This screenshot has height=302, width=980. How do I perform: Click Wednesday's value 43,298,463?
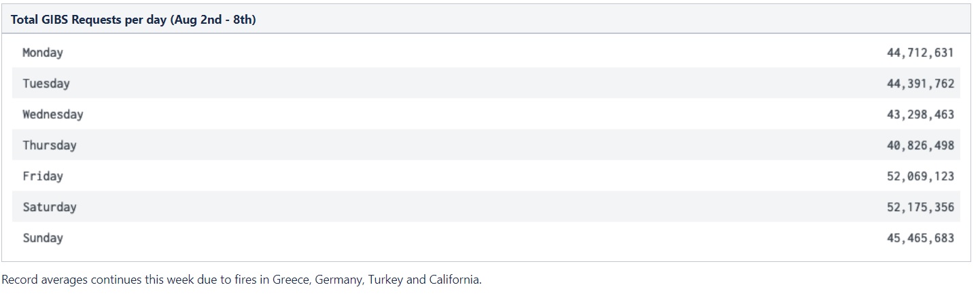tap(920, 115)
